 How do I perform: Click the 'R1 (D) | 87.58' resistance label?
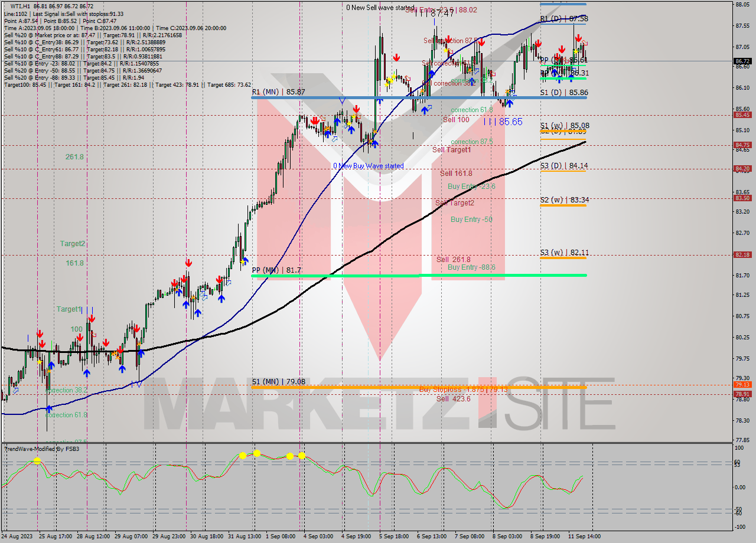[x=564, y=19]
